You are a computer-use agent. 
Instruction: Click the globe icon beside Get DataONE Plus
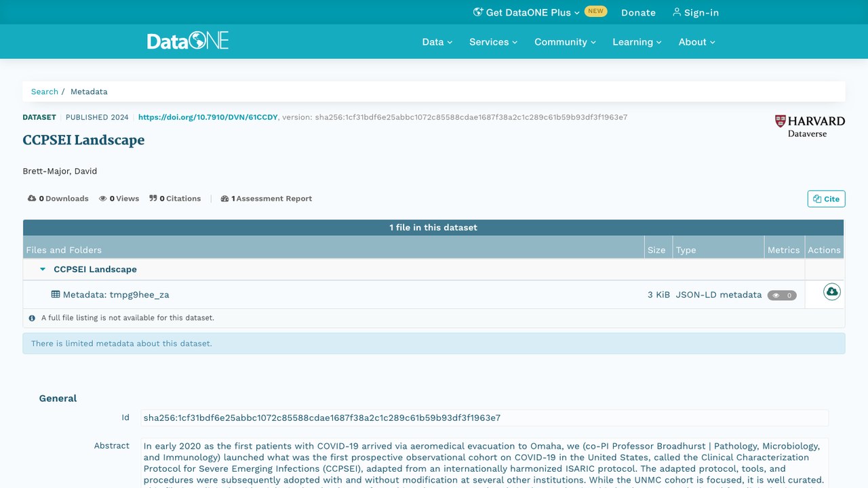[478, 12]
